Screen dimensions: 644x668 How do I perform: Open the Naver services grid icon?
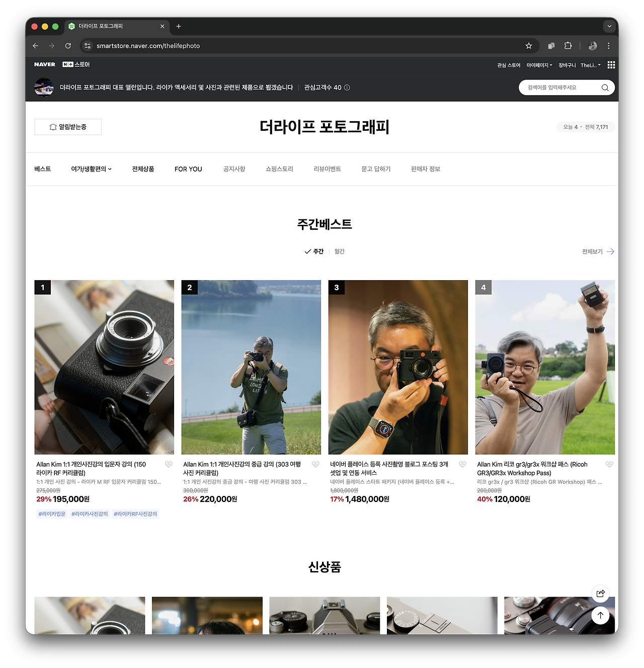[611, 65]
